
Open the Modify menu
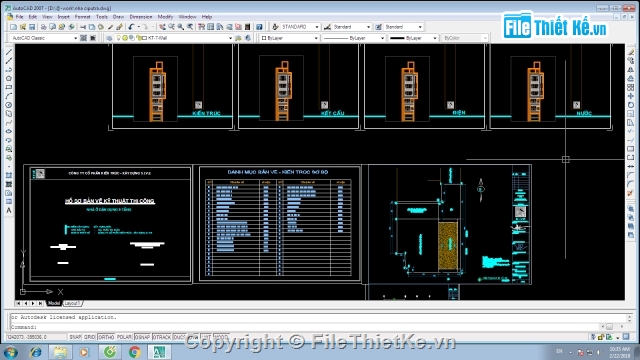(165, 17)
